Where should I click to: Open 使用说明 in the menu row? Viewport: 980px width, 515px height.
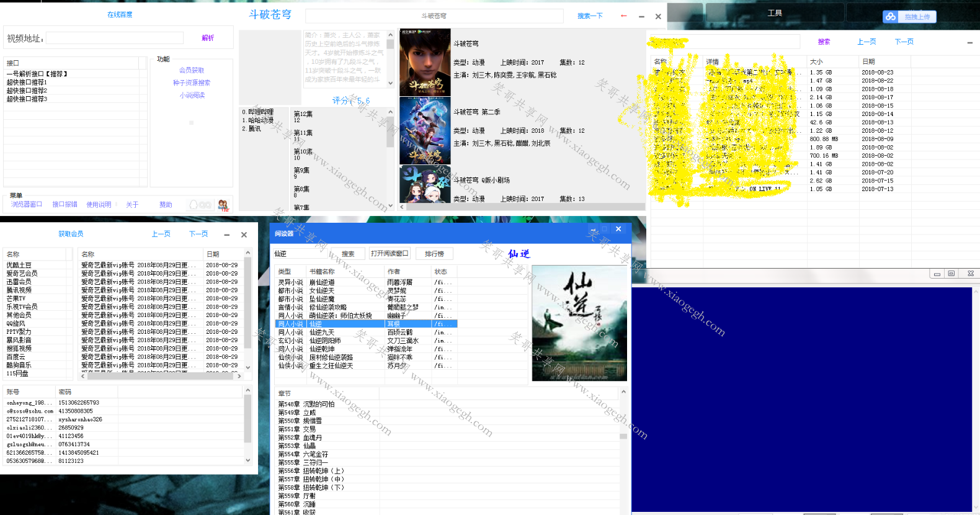click(x=99, y=204)
